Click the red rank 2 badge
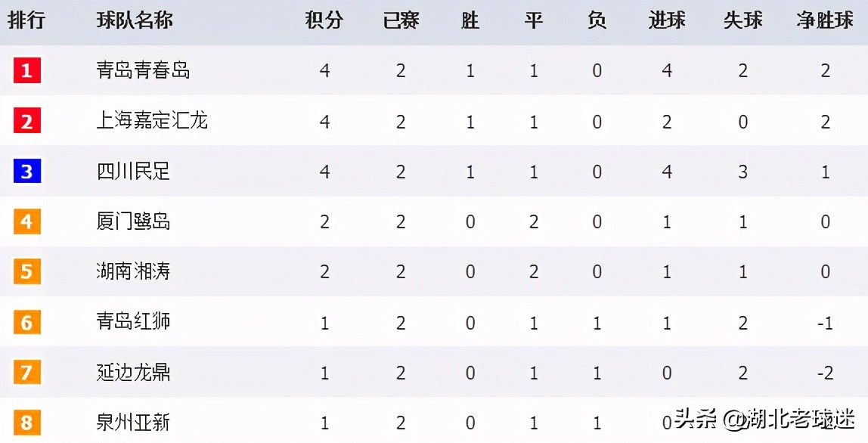This screenshot has height=443, width=868. coord(26,121)
